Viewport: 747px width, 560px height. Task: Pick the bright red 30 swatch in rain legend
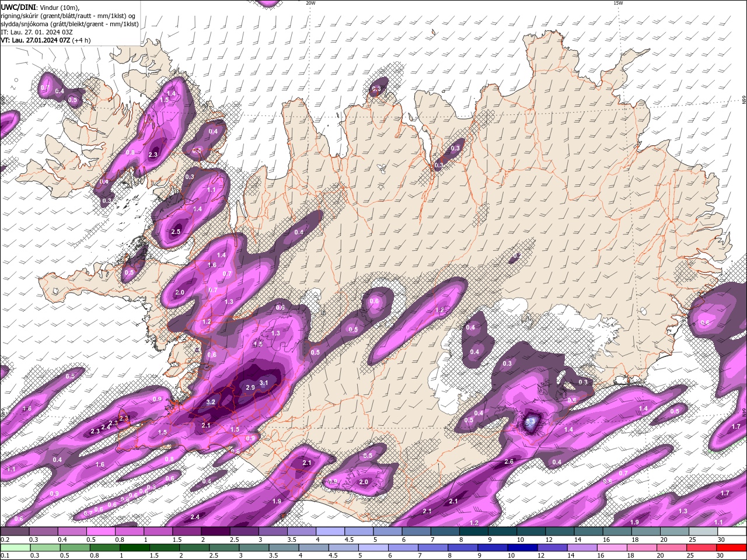pyautogui.click(x=731, y=548)
